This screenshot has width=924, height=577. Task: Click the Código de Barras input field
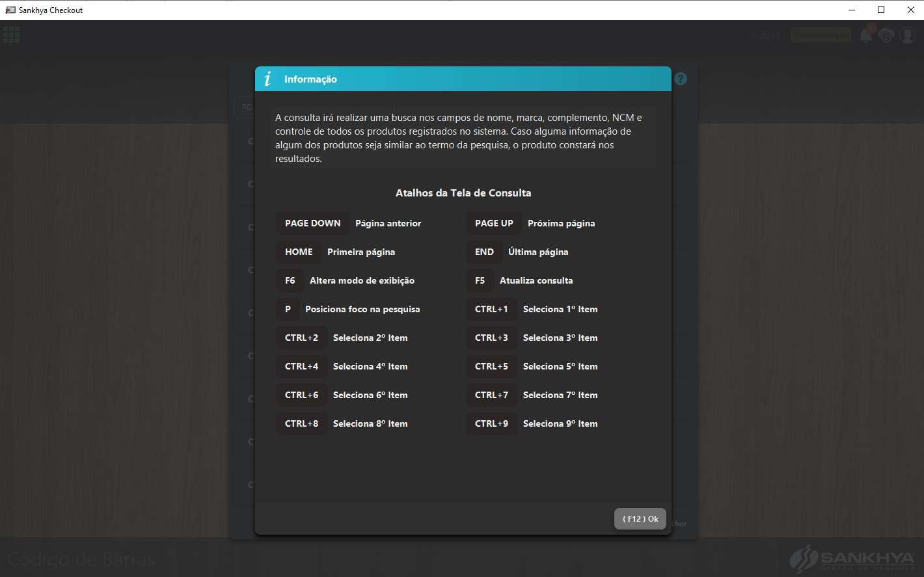390,559
